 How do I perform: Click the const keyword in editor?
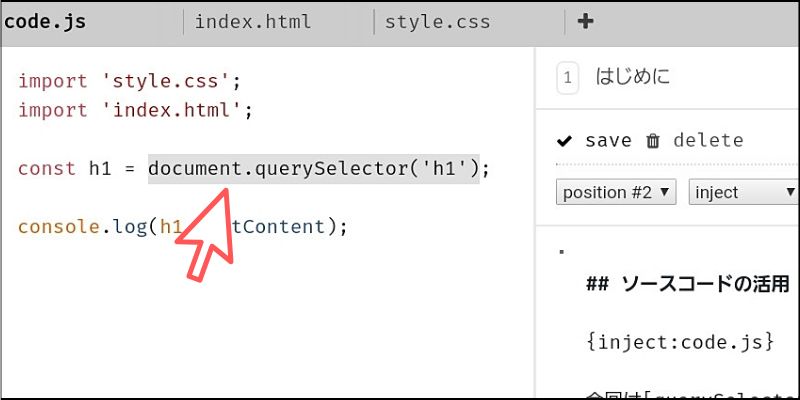47,169
